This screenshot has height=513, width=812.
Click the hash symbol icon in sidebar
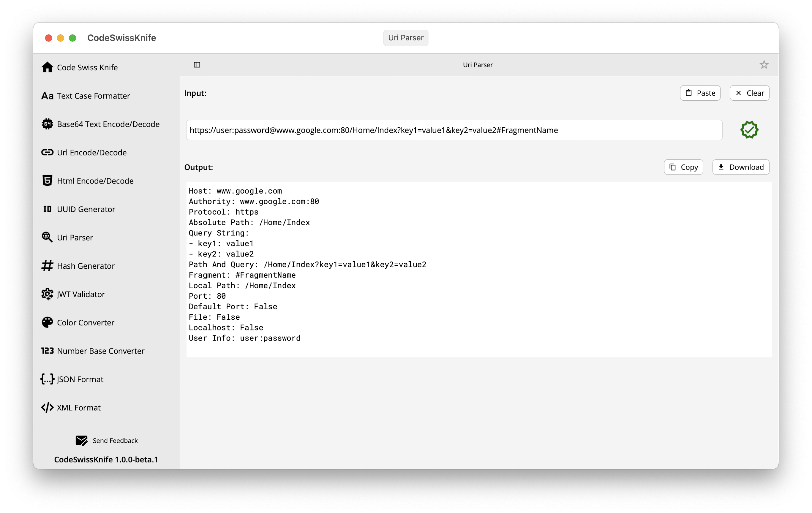coord(47,266)
